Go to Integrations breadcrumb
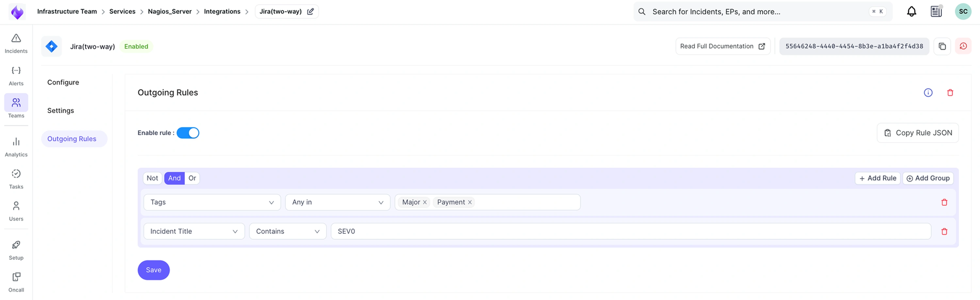Image resolution: width=980 pixels, height=300 pixels. [x=222, y=11]
